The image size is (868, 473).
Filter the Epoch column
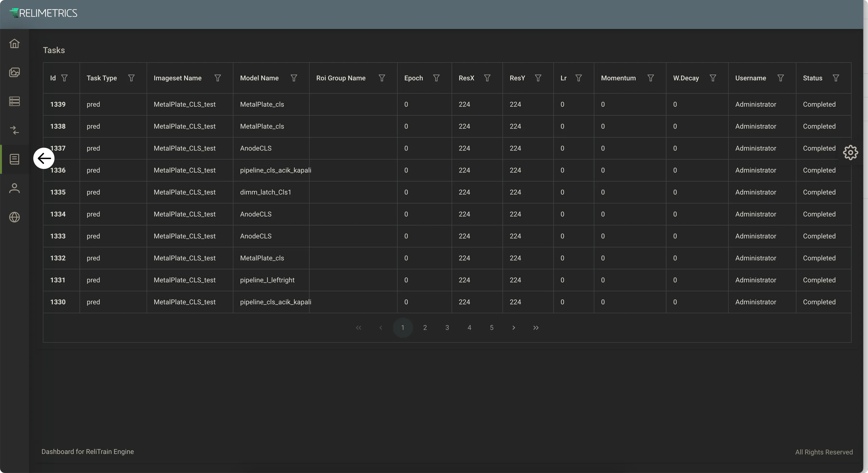(436, 78)
